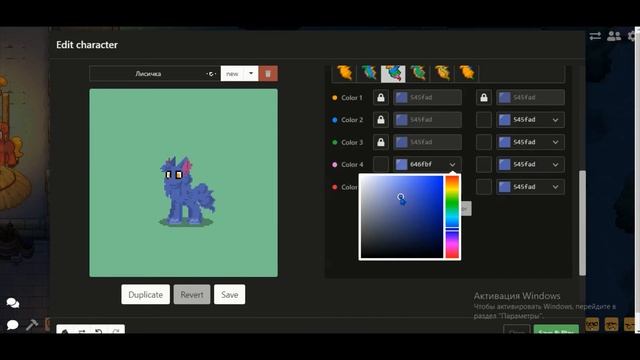Click the vertical scrollbar of the color panel
The image size is (640, 360).
(582, 223)
